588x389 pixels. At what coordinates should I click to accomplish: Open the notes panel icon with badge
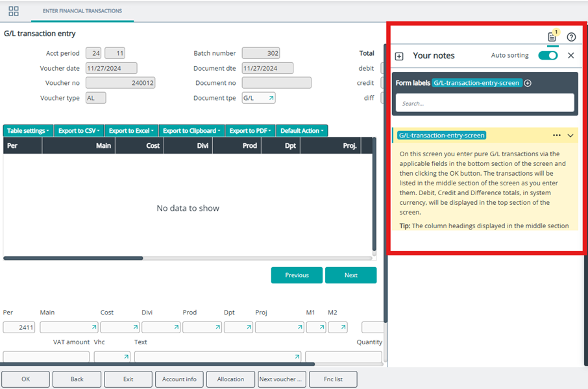click(552, 36)
